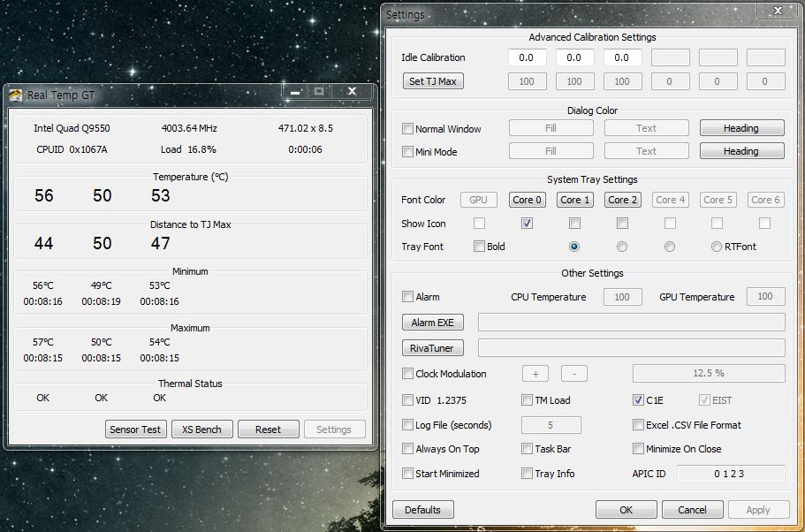Uncheck Show Icon for Core 0

(527, 223)
